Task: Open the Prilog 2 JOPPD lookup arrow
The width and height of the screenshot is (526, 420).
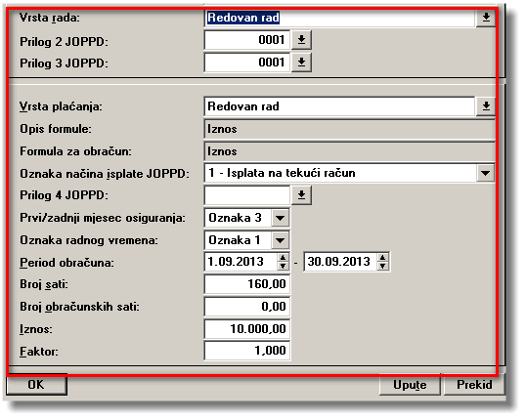Action: tap(301, 40)
